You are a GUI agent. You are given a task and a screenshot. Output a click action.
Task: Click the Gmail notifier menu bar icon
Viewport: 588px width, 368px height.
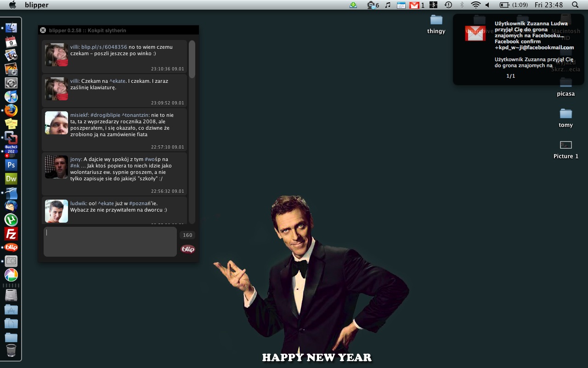[415, 5]
